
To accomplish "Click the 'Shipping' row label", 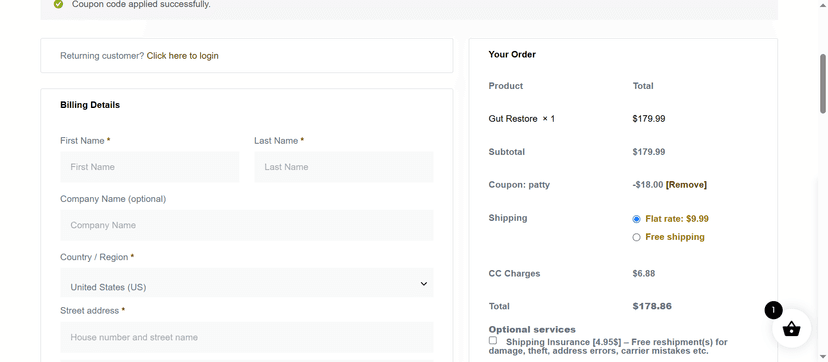I will [507, 218].
